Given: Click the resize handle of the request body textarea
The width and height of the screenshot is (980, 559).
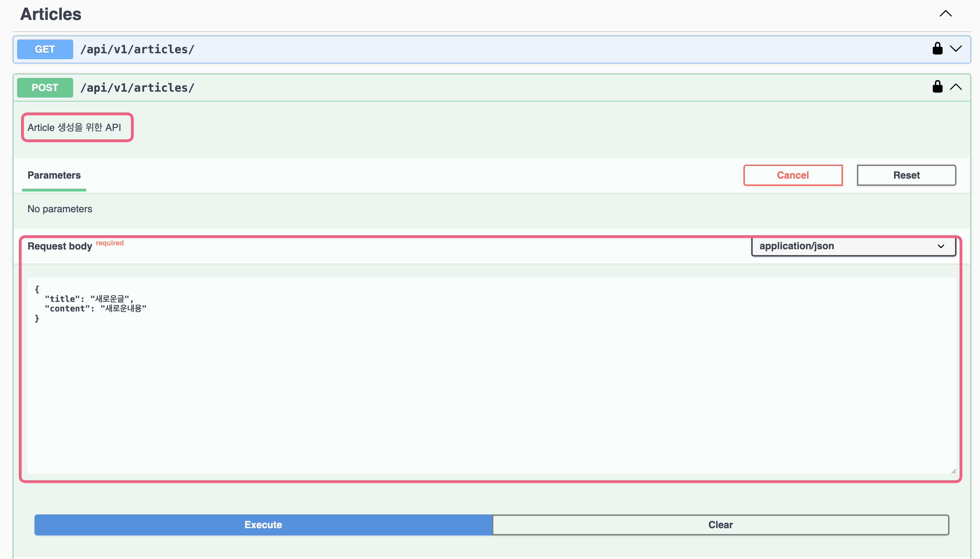Looking at the screenshot, I should (954, 471).
